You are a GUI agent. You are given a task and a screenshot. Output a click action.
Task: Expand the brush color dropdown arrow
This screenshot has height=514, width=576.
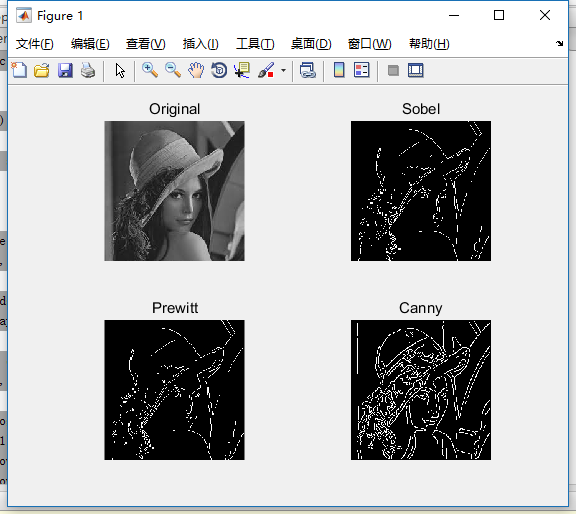[x=283, y=70]
